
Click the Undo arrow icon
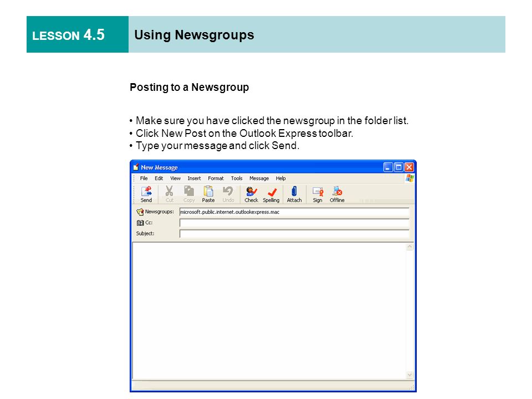coord(228,194)
